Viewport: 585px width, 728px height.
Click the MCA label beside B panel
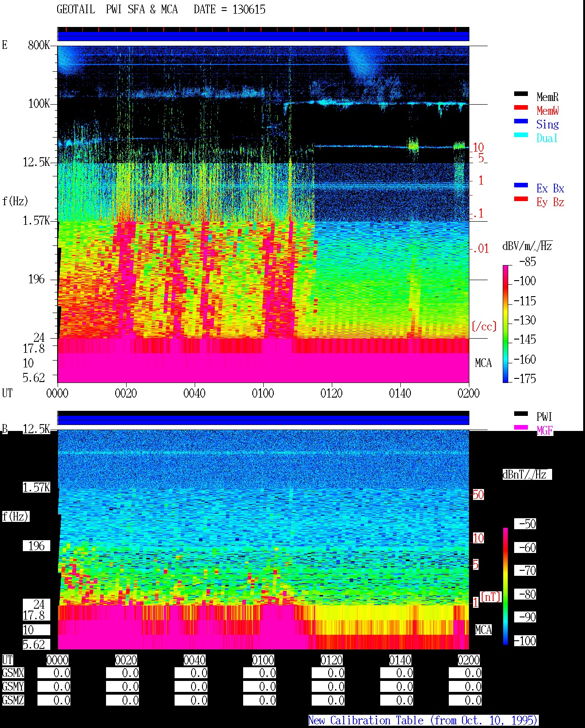(x=483, y=630)
